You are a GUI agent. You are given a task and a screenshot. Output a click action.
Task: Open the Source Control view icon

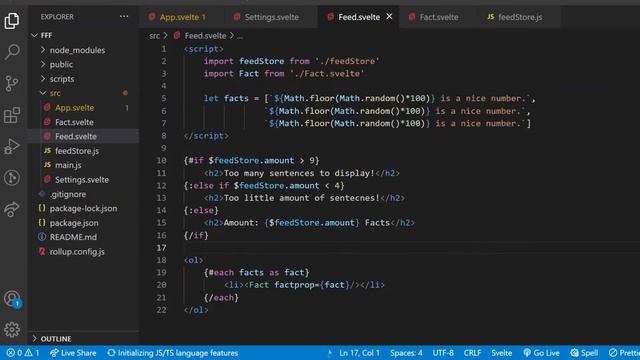click(11, 83)
